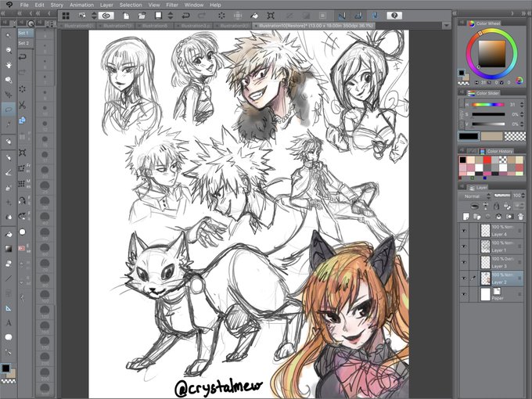Toggle Snap to Special Ruler in toolbar
Screen dimensions: 532x399
(358, 16)
